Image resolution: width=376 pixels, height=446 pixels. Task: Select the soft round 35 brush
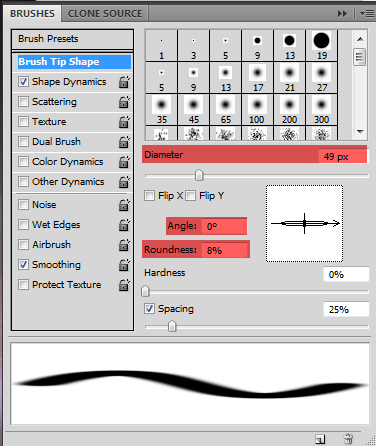click(161, 110)
